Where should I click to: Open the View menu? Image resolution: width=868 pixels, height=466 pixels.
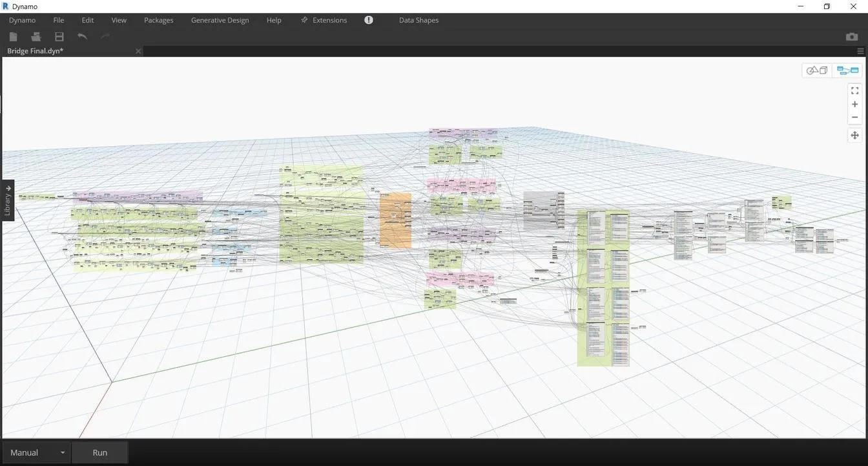119,20
